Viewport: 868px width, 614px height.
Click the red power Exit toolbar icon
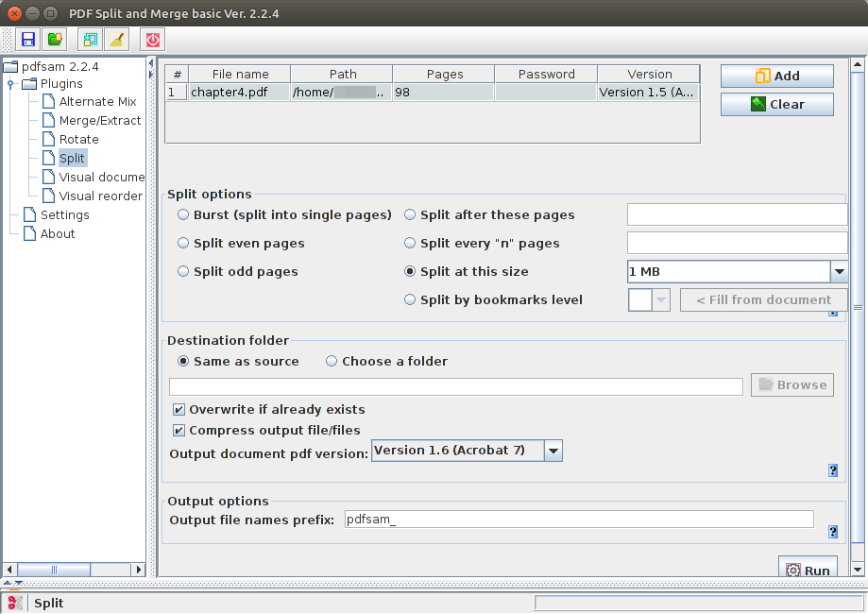[x=153, y=40]
